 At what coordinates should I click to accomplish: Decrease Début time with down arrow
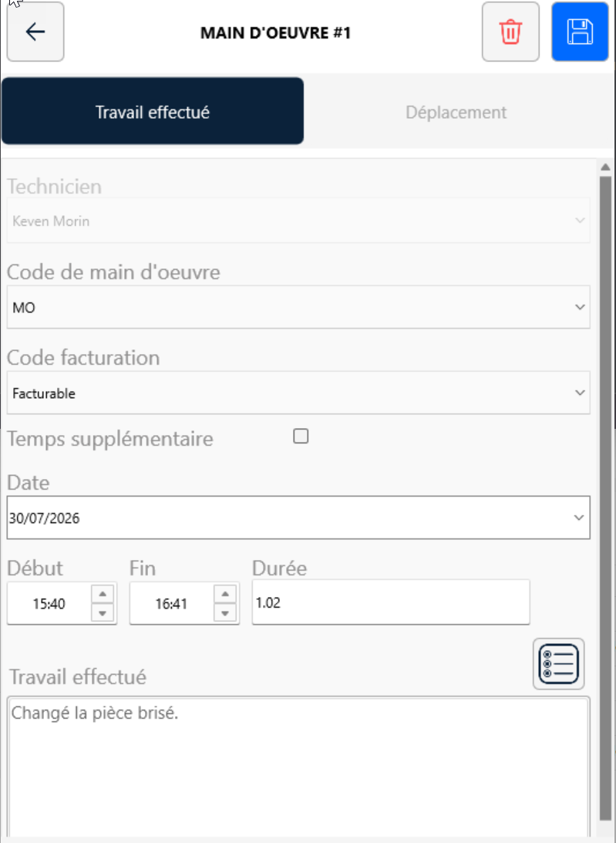[x=103, y=613]
